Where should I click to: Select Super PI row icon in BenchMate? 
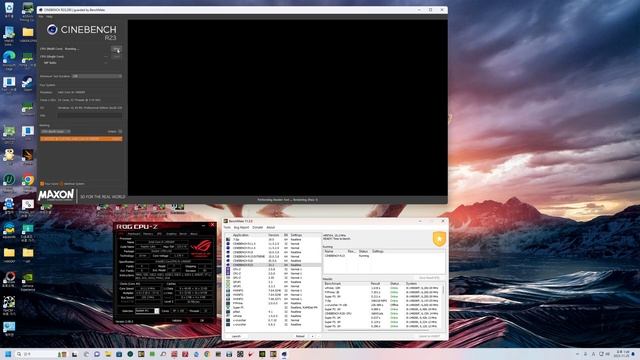pos(228,307)
